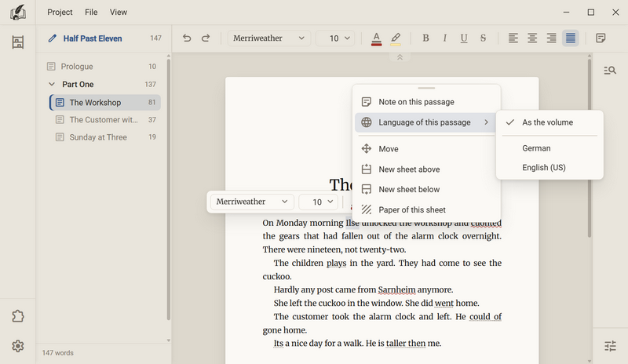Click the Half Past Eleven project title
Screen dimensions: 628x364
[x=93, y=38]
